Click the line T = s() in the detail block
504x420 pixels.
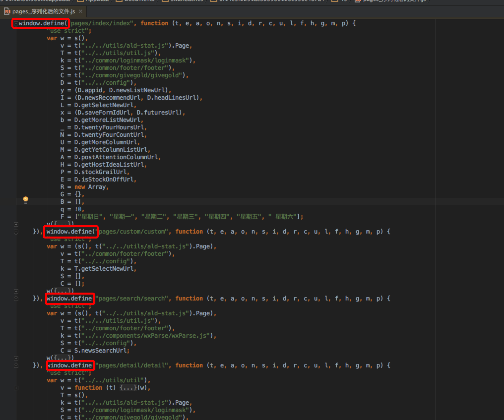point(74,395)
